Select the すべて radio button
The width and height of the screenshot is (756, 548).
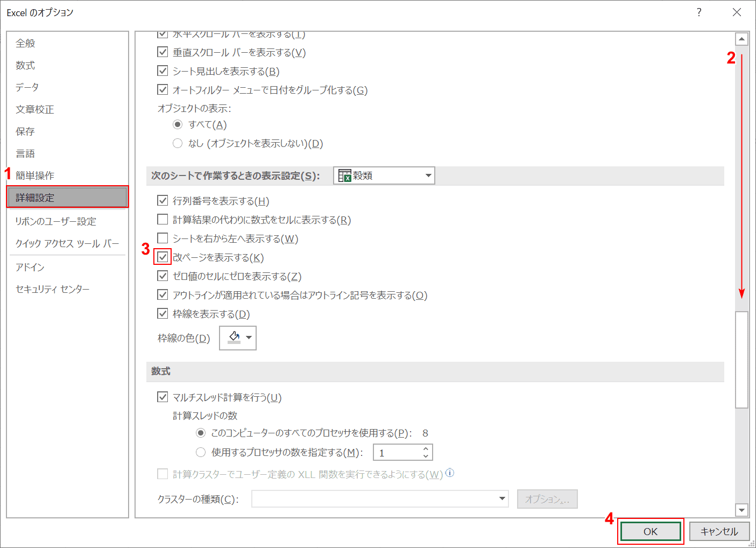pyautogui.click(x=178, y=125)
